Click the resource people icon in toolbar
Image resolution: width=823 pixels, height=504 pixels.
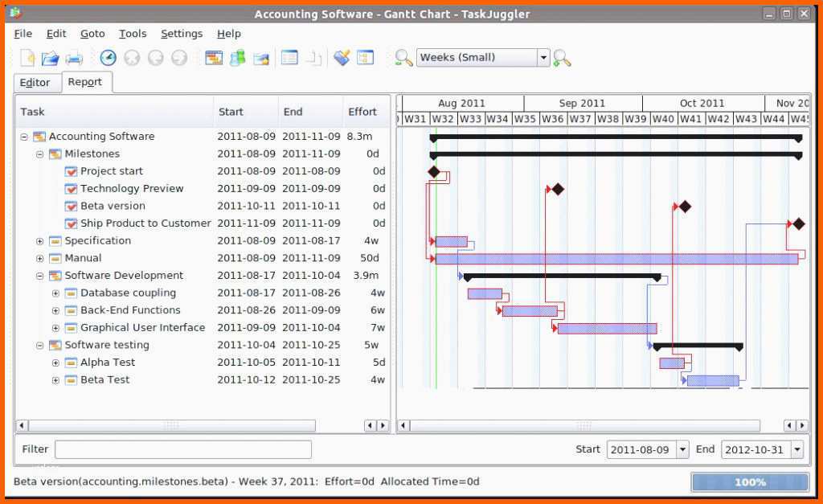[x=237, y=58]
